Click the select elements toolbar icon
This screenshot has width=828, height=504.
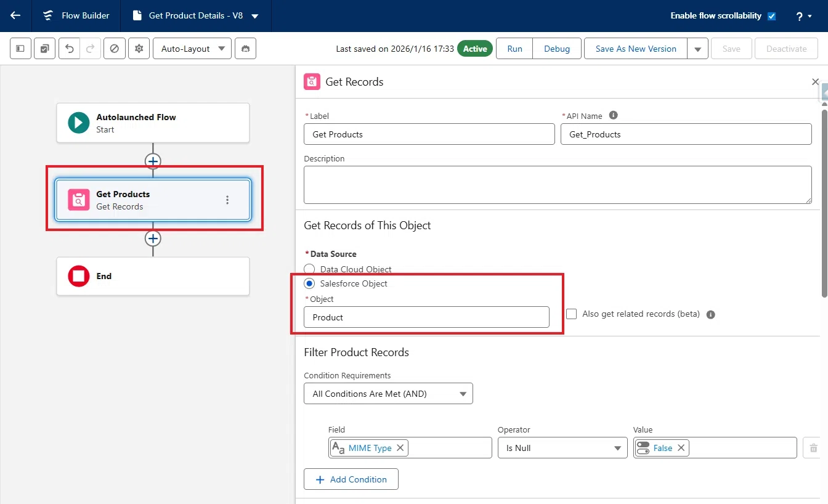point(44,49)
